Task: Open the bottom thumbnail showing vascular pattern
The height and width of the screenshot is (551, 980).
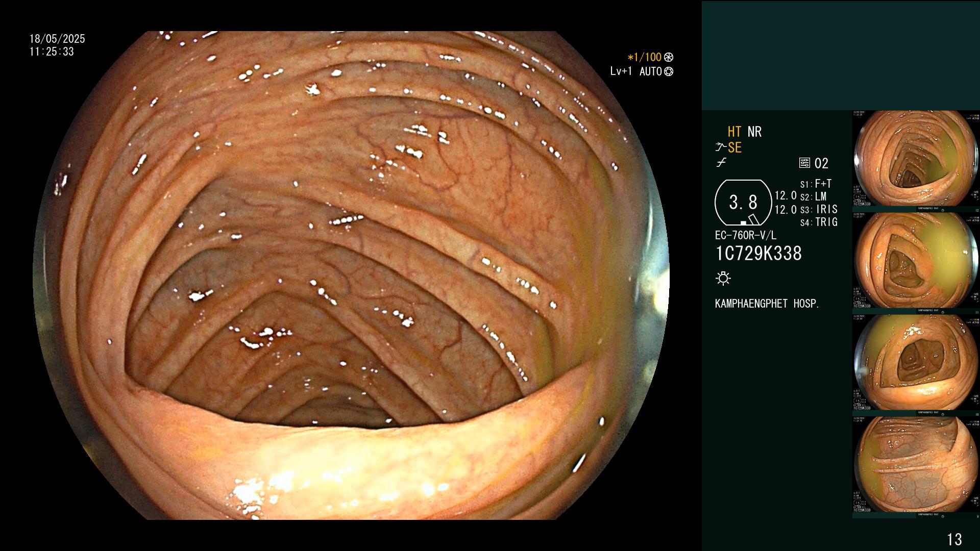Action: pos(916,467)
